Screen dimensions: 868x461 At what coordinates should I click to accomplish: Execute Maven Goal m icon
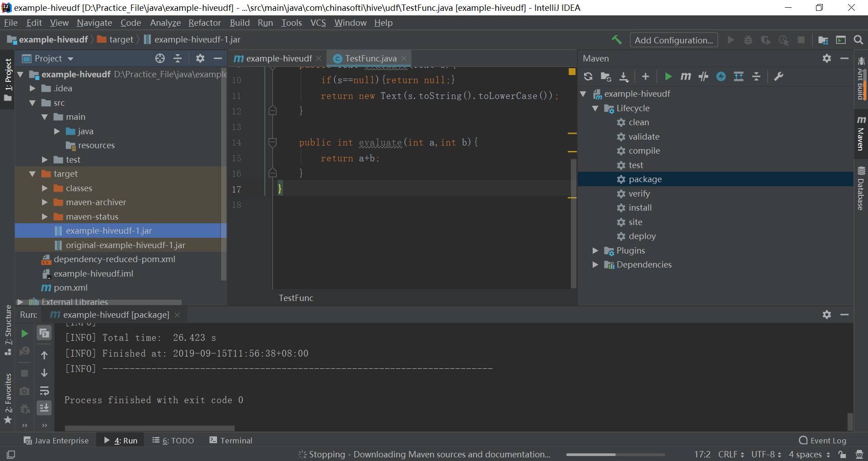[686, 76]
